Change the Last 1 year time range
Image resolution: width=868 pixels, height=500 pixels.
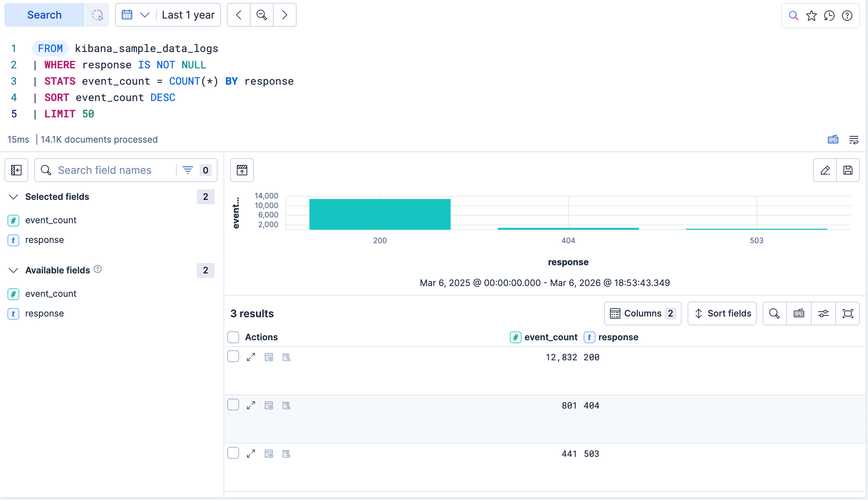[x=187, y=15]
